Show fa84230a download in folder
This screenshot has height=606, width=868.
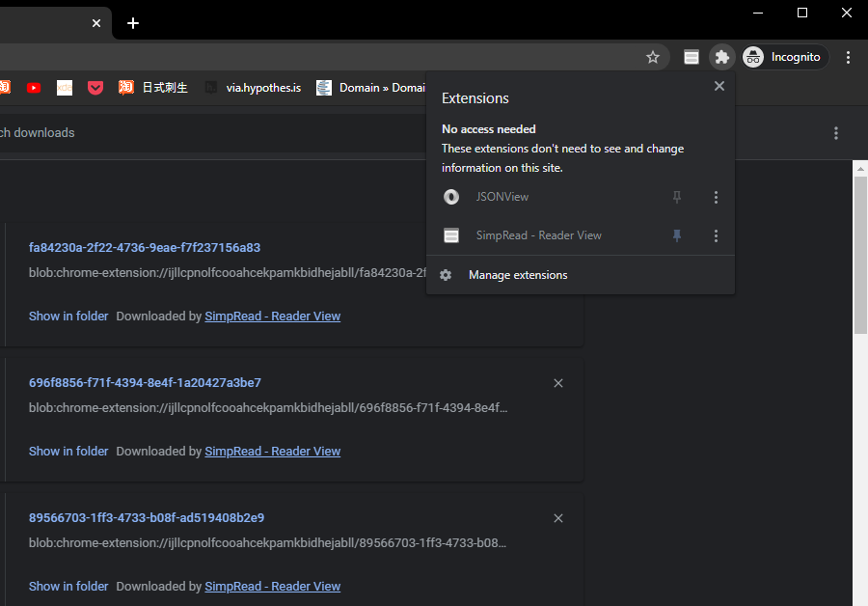[68, 317]
